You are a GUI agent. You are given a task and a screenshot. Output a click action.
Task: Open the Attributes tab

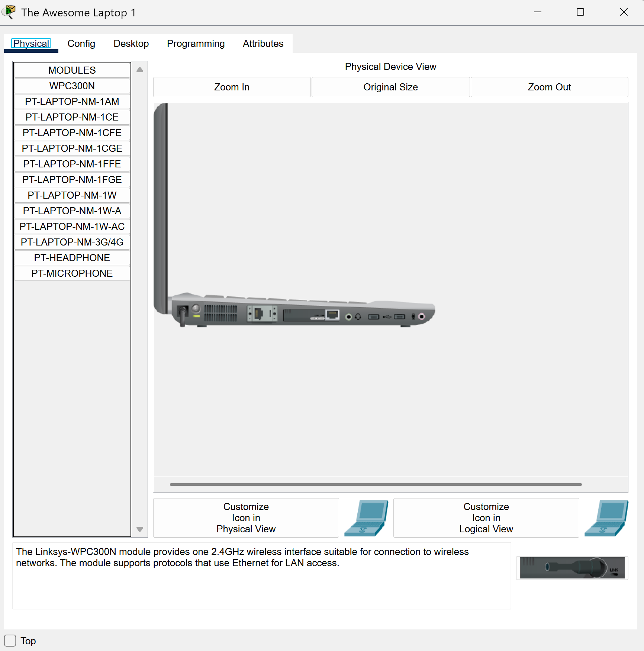click(263, 44)
